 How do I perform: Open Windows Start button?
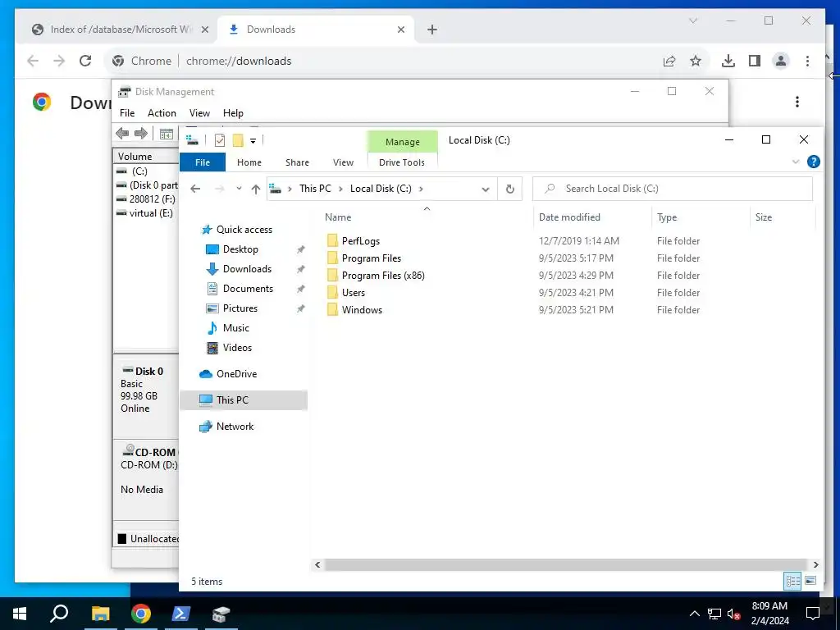point(20,614)
